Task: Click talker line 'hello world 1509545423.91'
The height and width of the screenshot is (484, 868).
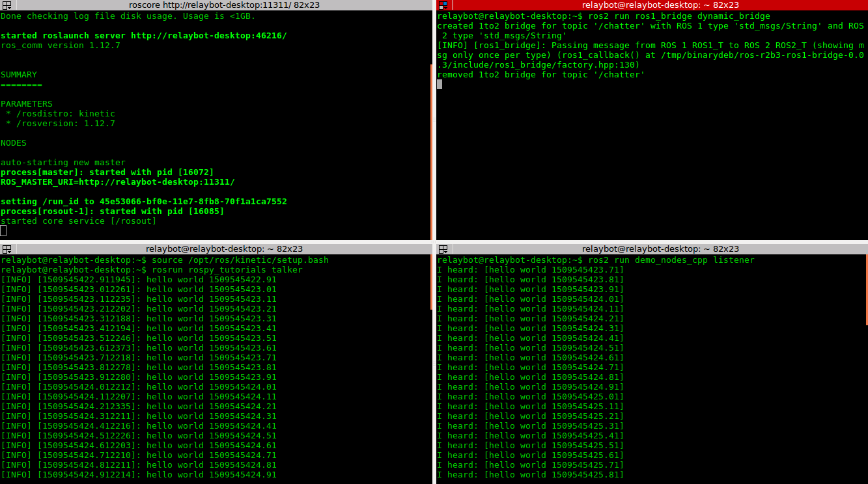Action: 139,377
